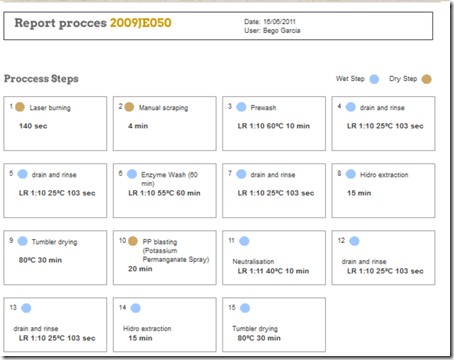Click the blue dot in step 4 card
The image size is (454, 360).
tap(351, 107)
